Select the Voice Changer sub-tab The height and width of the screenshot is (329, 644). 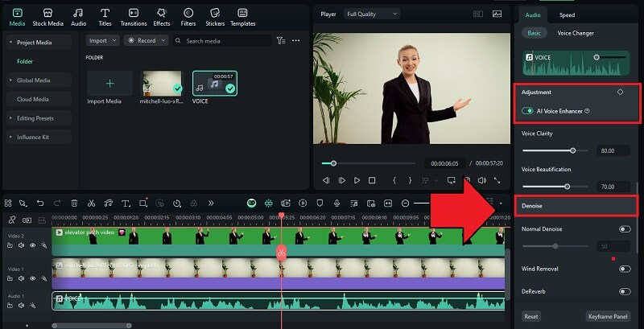pos(576,33)
